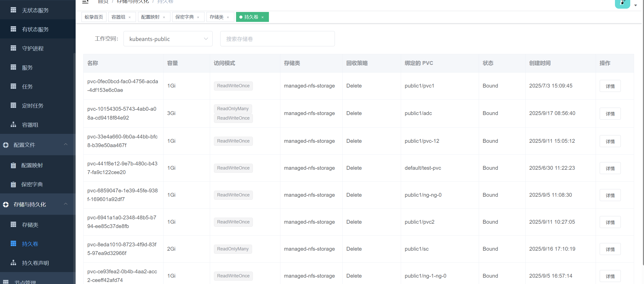Switch to the 蚁挚首页 tab

94,17
